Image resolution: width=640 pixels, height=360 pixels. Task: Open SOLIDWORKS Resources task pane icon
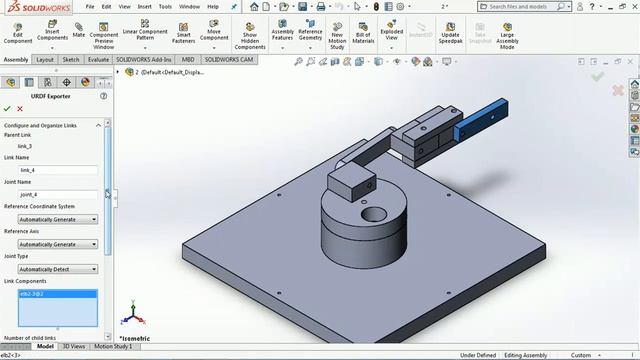(x=634, y=84)
